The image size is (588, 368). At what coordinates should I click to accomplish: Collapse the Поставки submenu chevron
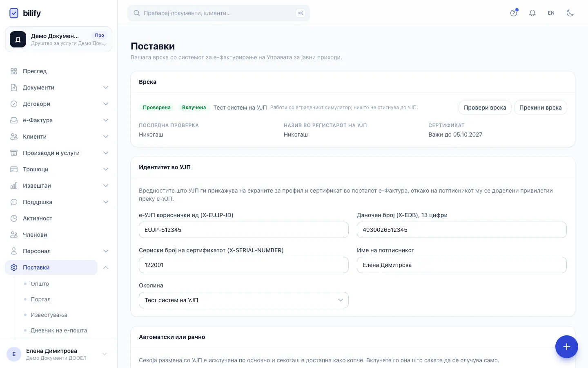pyautogui.click(x=106, y=267)
